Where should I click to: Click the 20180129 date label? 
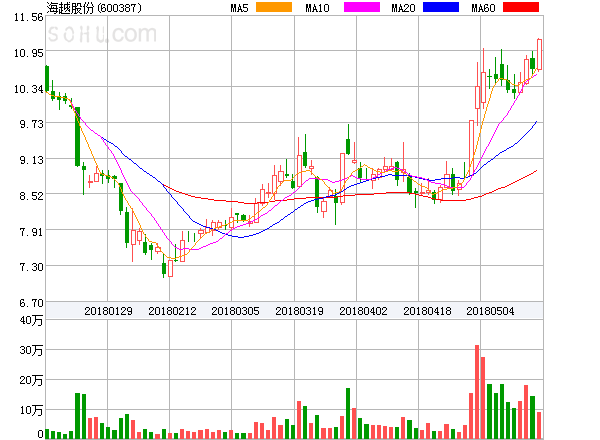[x=108, y=311]
